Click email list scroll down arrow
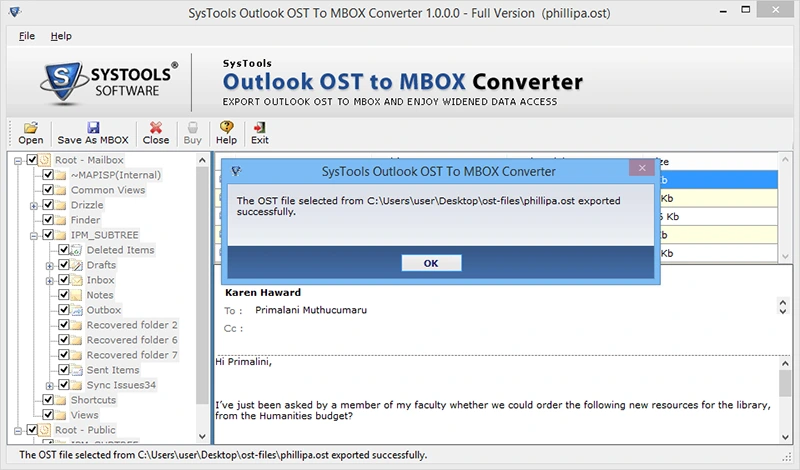Screen dimensions: 800x470 pyautogui.click(x=785, y=256)
